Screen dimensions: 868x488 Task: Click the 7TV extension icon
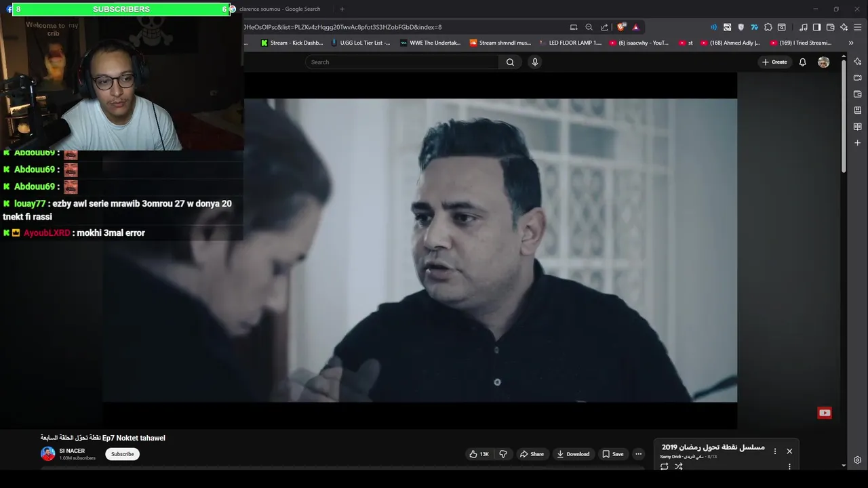pyautogui.click(x=754, y=27)
